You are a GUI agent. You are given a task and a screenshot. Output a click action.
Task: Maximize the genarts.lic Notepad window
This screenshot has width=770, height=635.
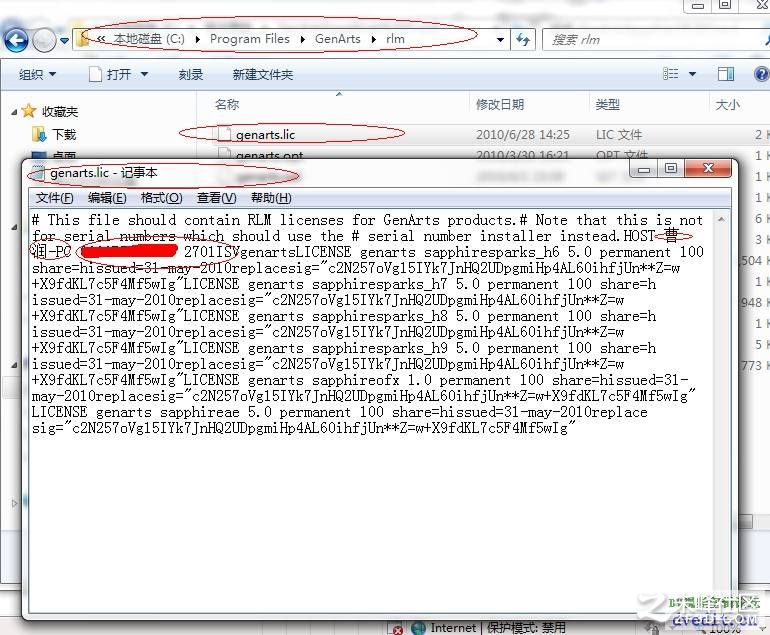click(x=670, y=169)
